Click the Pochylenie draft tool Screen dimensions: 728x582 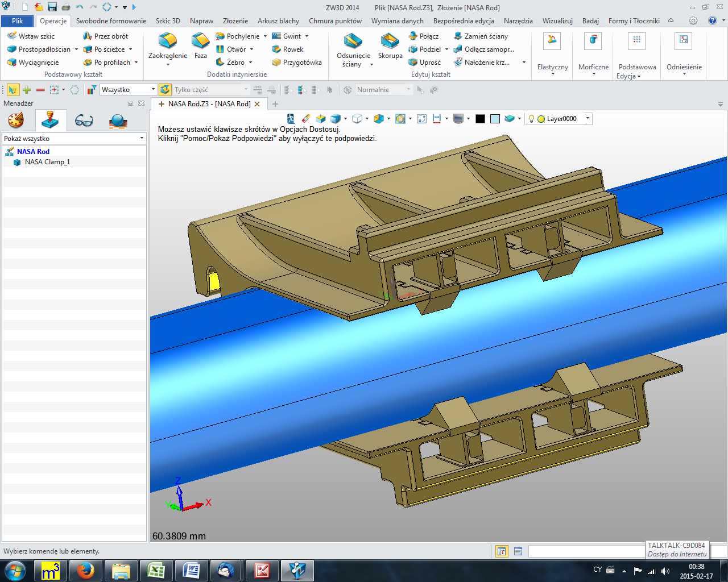click(237, 36)
